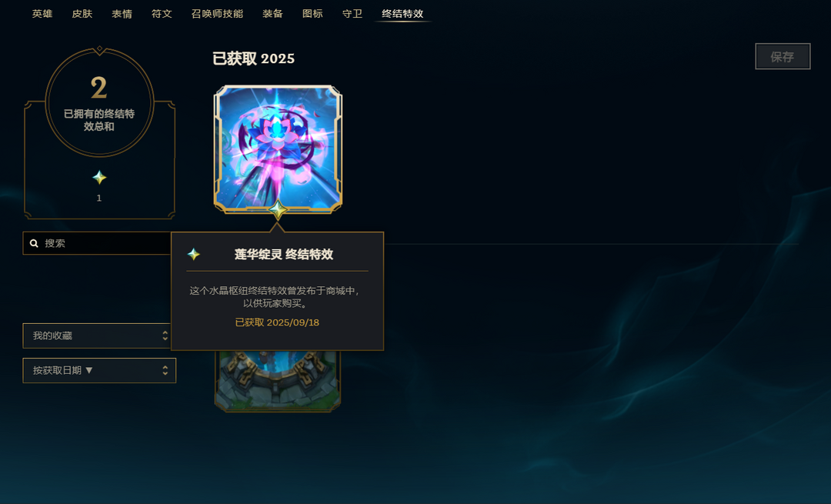Screen dimensions: 831x504
Task: Open the 图标 tab
Action: 312,14
